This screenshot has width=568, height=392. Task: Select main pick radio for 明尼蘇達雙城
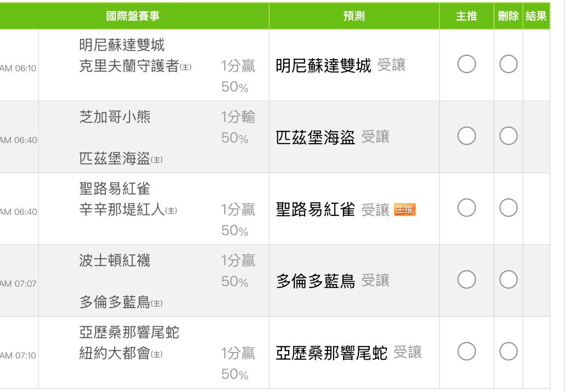tap(466, 64)
